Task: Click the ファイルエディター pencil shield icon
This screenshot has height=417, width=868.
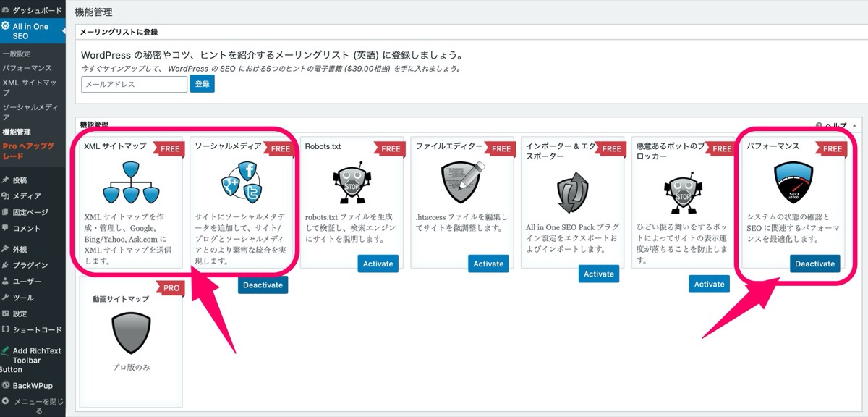Action: click(x=461, y=182)
